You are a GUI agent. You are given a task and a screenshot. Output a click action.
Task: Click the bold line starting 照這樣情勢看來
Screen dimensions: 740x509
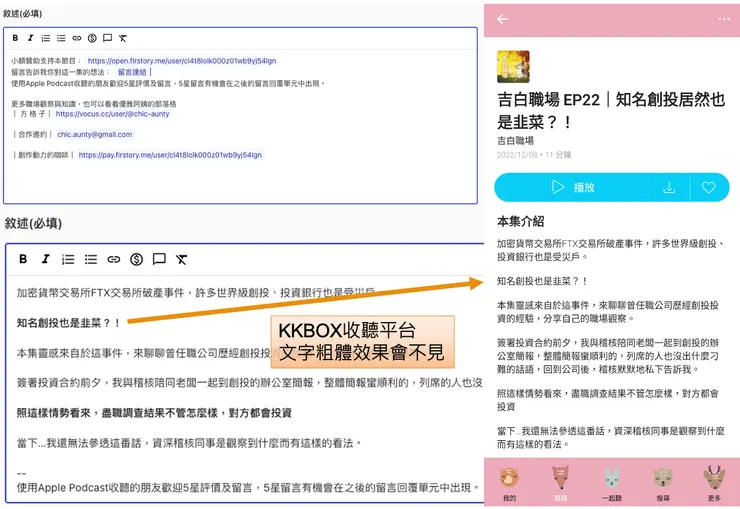(154, 413)
